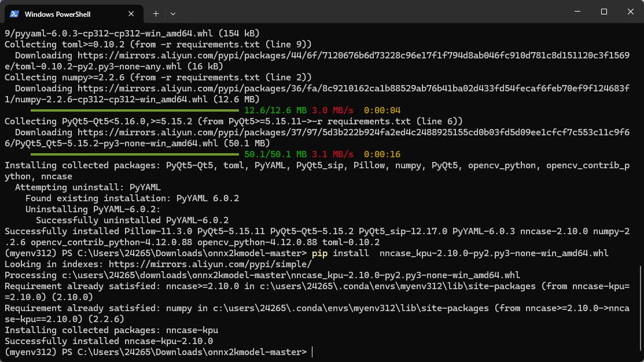Click the "Successfully installed nncase-kpu-2.10.0" line
644x362 pixels.
click(x=109, y=341)
